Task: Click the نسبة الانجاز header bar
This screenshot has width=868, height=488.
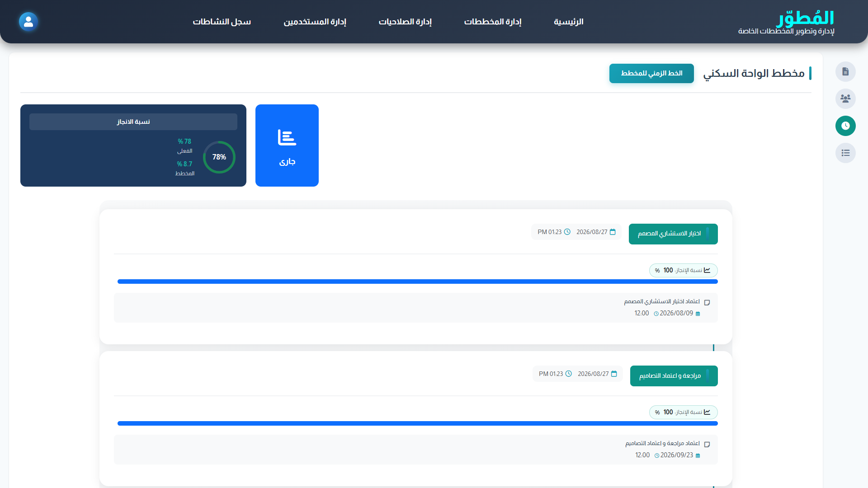Action: click(x=133, y=122)
